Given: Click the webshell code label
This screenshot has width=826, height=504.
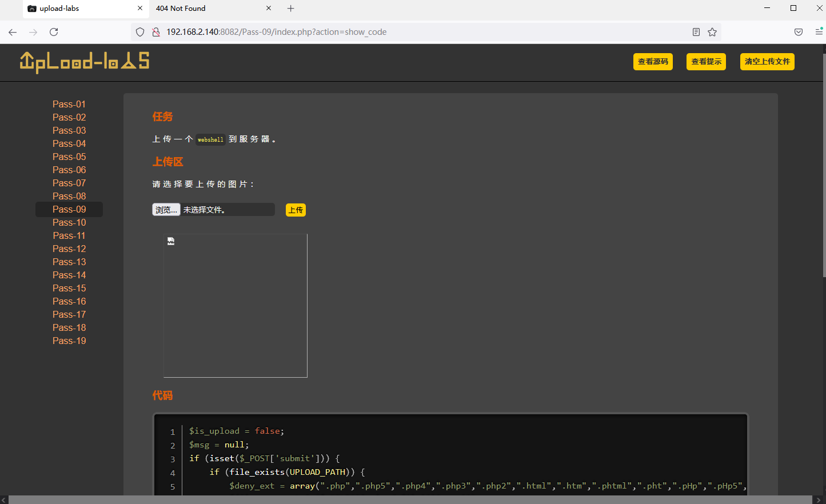Looking at the screenshot, I should click(x=210, y=139).
